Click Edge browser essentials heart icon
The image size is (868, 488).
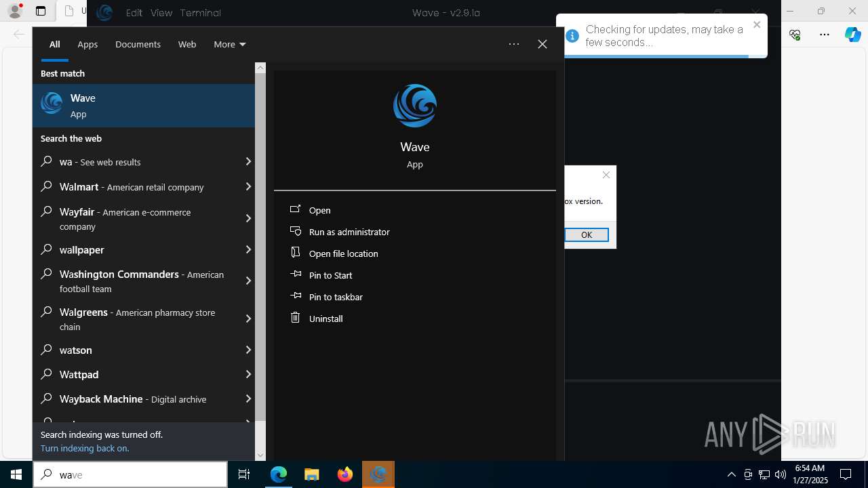795,35
